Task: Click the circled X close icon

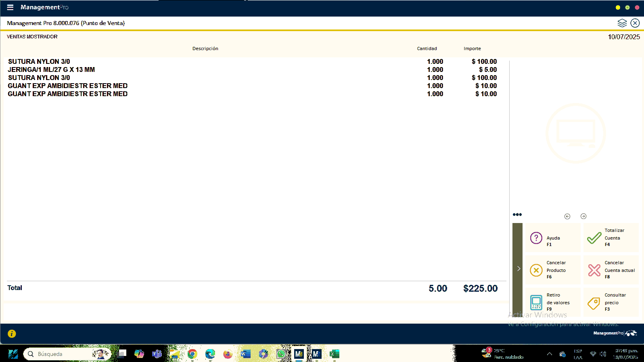Action: pos(635,23)
